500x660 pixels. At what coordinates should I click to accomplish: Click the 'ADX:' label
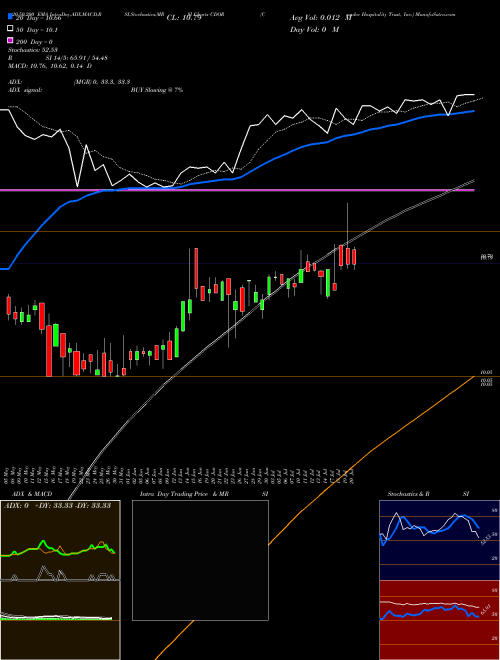pyautogui.click(x=15, y=82)
